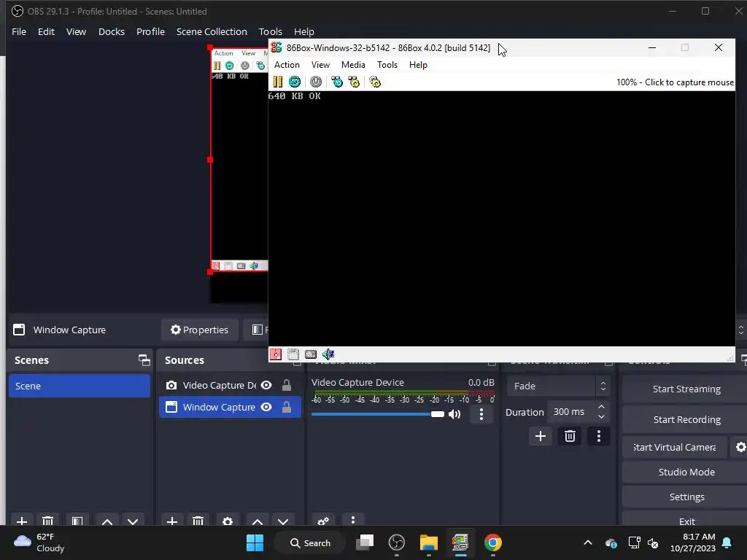Screen dimensions: 747x560
Task: Add a new scene in the Scenes panel
Action: click(x=22, y=521)
